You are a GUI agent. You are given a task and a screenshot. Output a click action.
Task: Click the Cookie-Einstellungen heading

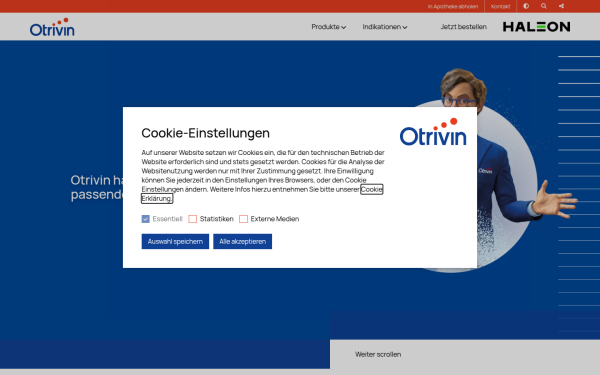tap(205, 133)
